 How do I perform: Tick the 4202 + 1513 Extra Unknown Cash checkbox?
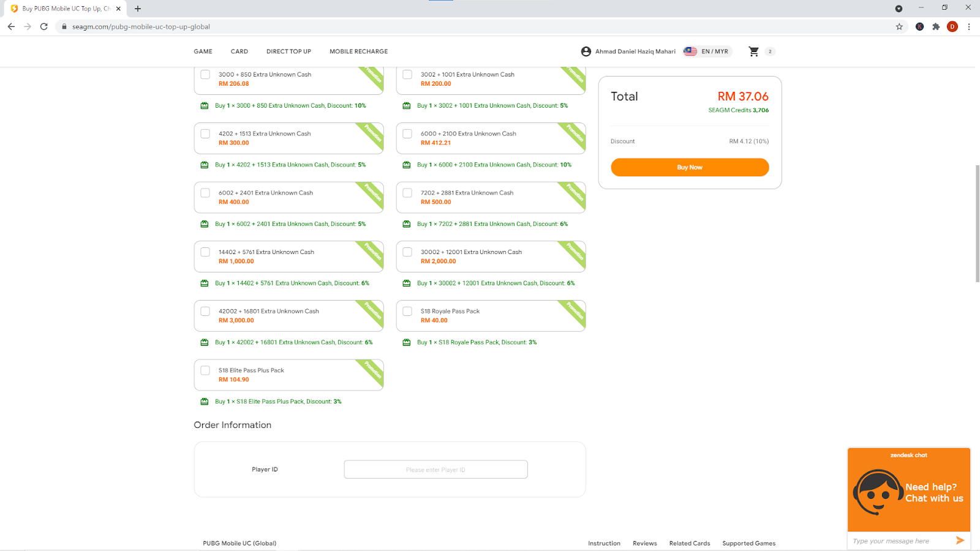pos(205,133)
